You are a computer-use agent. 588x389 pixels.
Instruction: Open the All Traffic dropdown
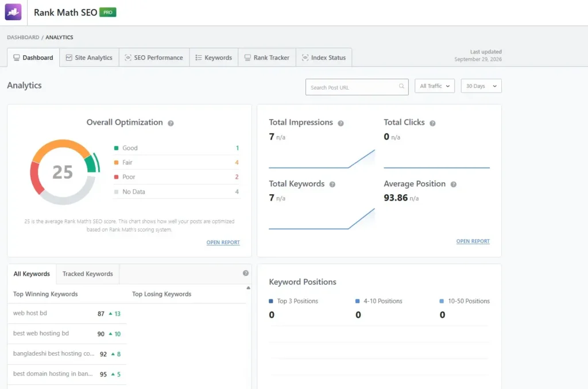[435, 86]
